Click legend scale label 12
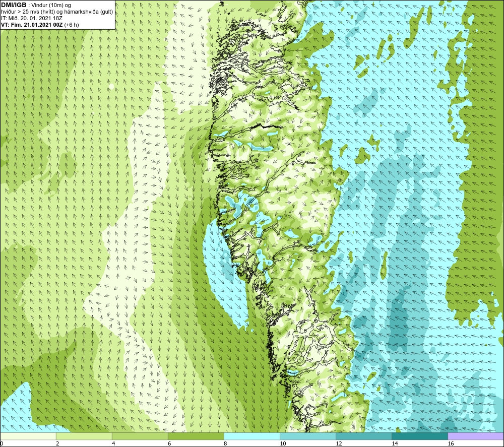The width and height of the screenshot is (504, 447). click(x=339, y=444)
